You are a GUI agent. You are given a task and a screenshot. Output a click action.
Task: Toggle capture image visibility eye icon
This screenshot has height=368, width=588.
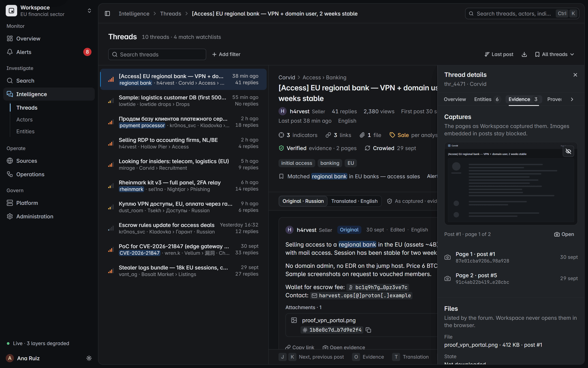tap(568, 151)
